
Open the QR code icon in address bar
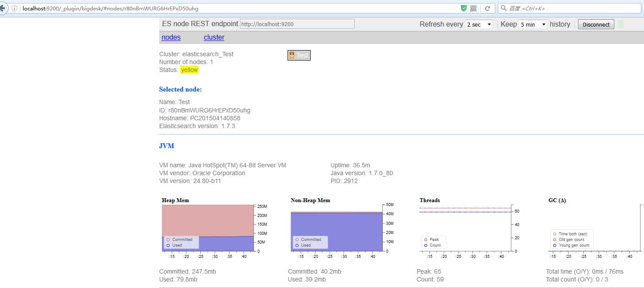[x=473, y=8]
